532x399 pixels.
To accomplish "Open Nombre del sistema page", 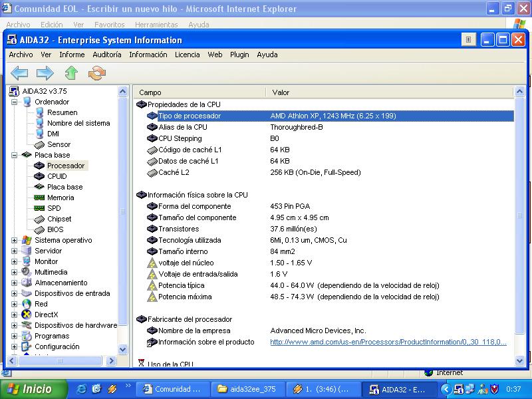I will point(78,123).
